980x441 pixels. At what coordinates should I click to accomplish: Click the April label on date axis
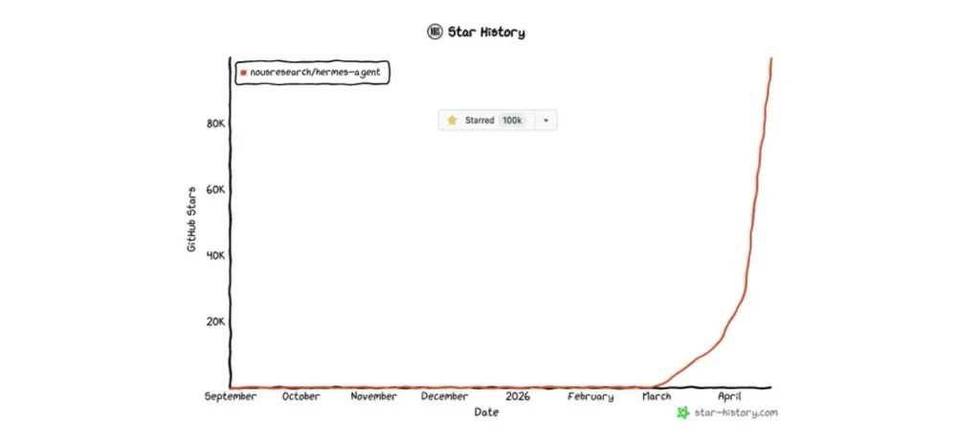[730, 396]
